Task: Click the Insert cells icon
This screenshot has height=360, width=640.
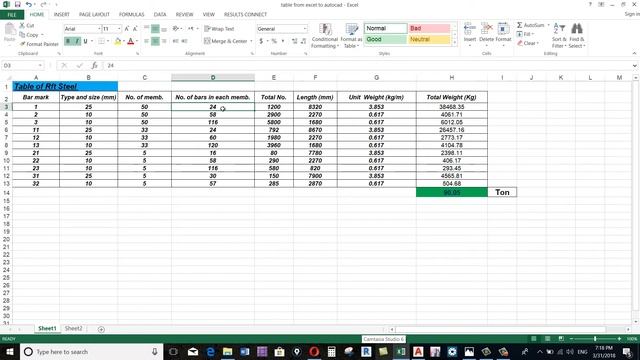Action: [470, 29]
